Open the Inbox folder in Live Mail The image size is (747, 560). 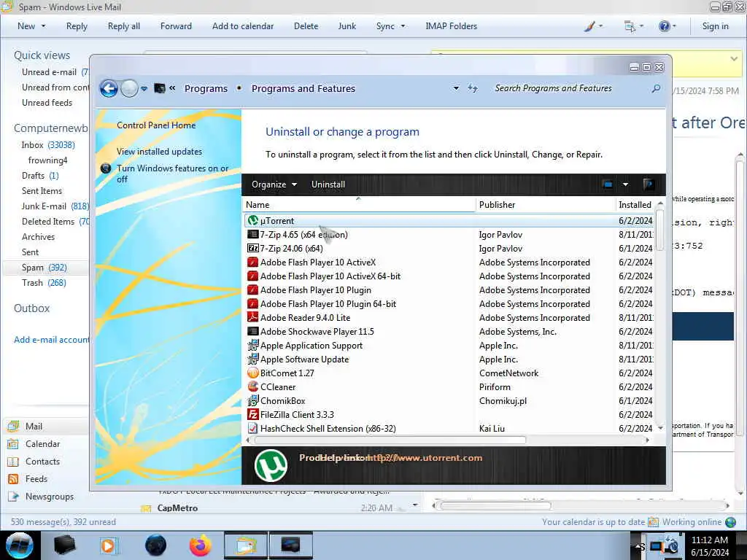pyautogui.click(x=48, y=145)
